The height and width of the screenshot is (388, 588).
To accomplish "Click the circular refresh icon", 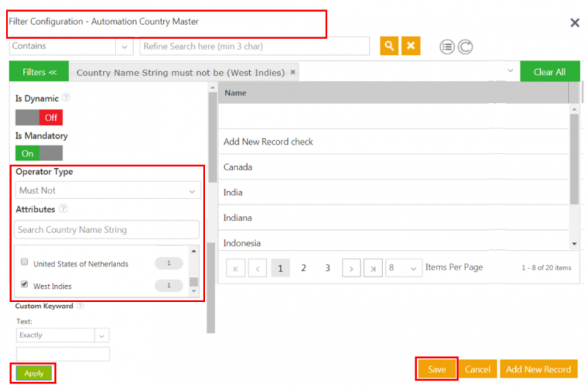I will click(x=465, y=47).
